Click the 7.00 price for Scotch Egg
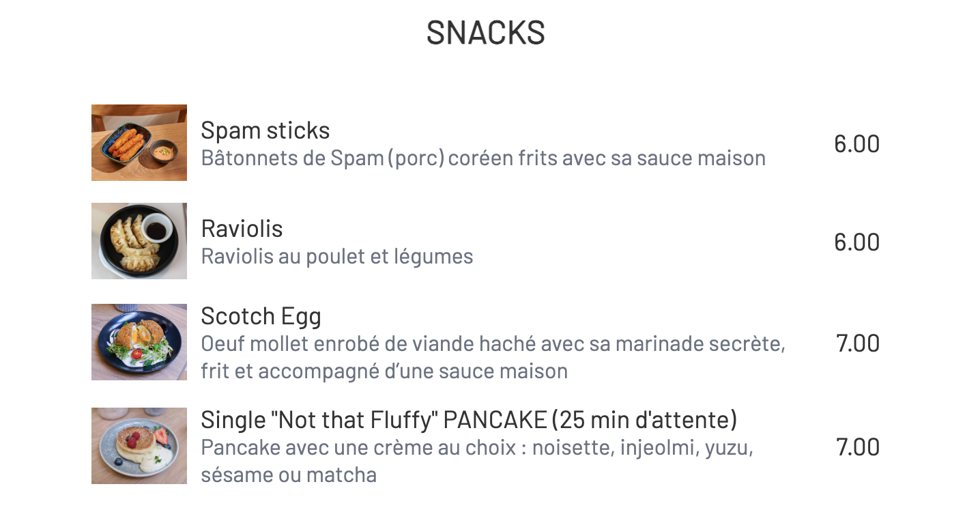 (858, 343)
